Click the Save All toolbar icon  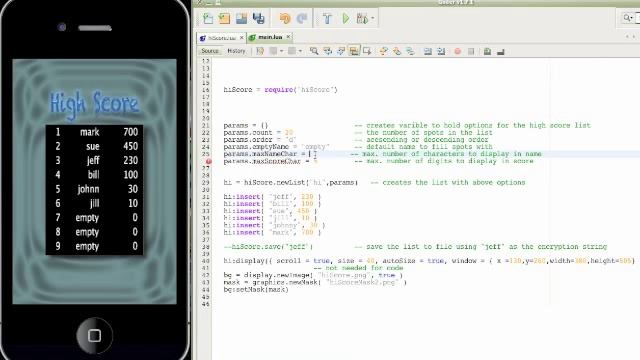258,18
